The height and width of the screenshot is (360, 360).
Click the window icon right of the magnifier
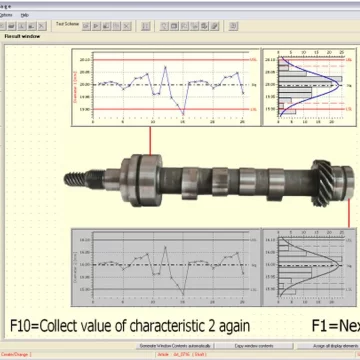point(174,26)
